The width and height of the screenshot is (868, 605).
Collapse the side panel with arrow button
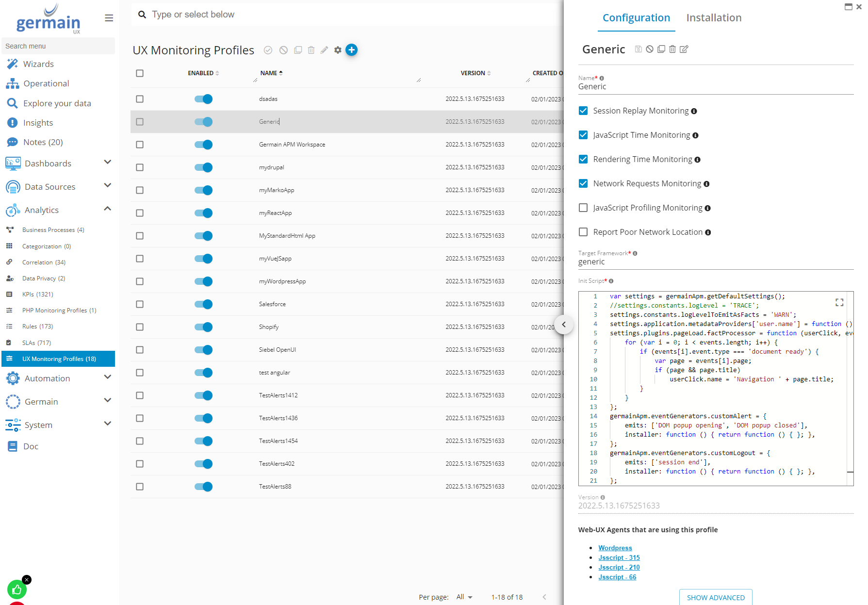coord(564,325)
